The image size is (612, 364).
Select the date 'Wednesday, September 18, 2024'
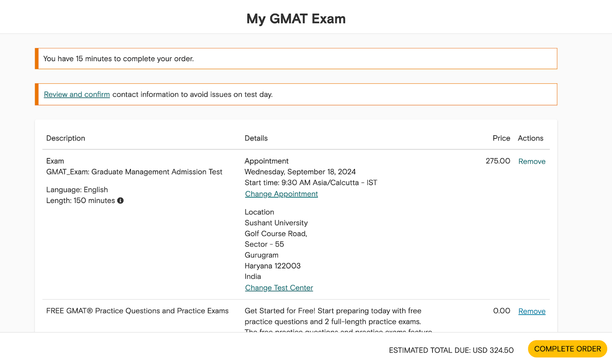click(300, 172)
